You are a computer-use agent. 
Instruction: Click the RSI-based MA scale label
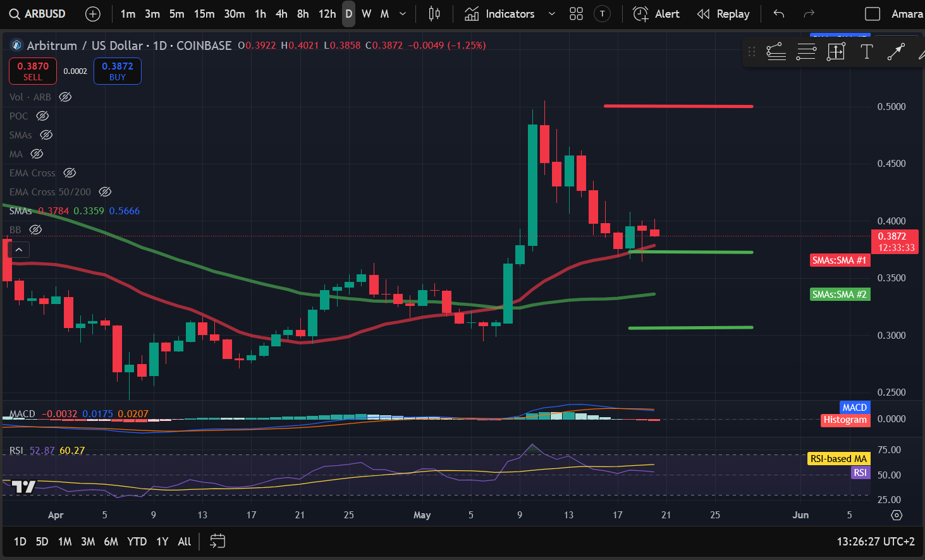[x=839, y=459]
